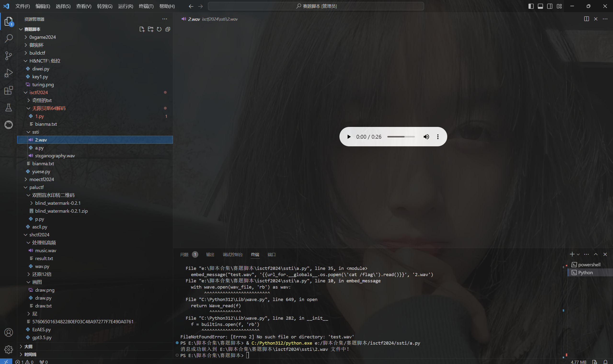The image size is (613, 364).
Task: Go back in navigation history
Action: pyautogui.click(x=191, y=6)
